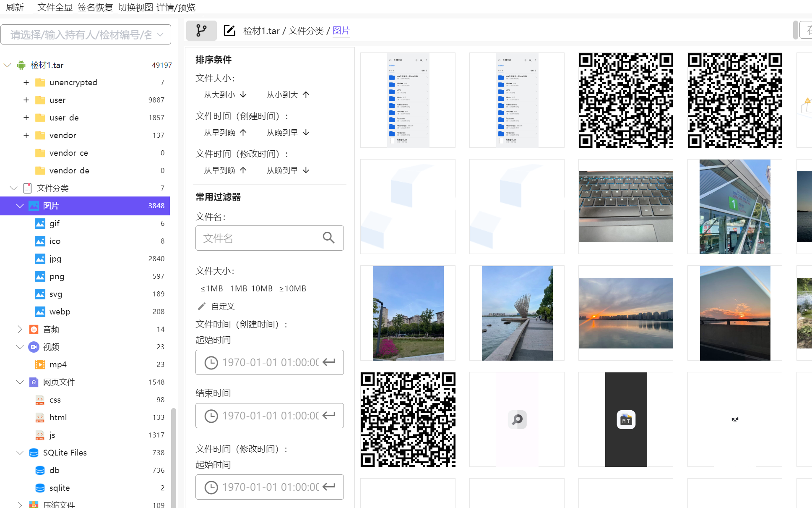Sort modified time 从晚到早
812x508 pixels.
[x=288, y=170]
